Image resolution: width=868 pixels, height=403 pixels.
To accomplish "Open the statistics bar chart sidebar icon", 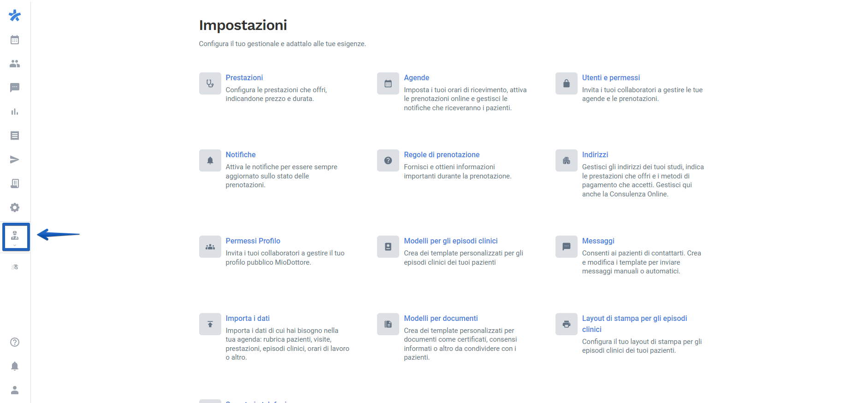I will pos(15,112).
